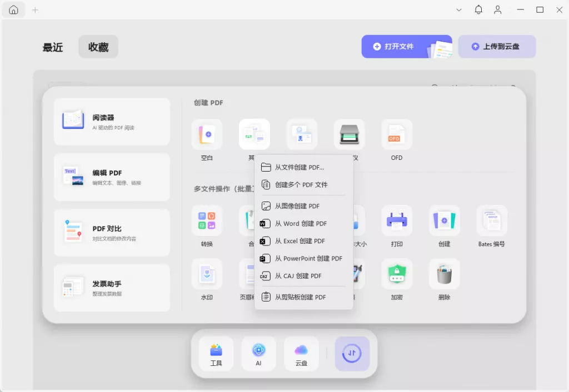
Task: Choose 从 Excel 创建 PDF menu entry
Action: [300, 241]
